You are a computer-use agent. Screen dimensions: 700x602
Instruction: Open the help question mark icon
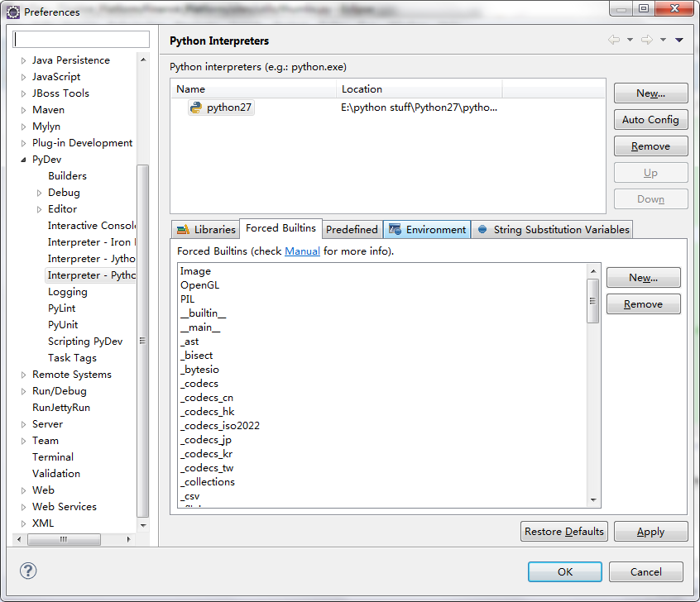(28, 571)
